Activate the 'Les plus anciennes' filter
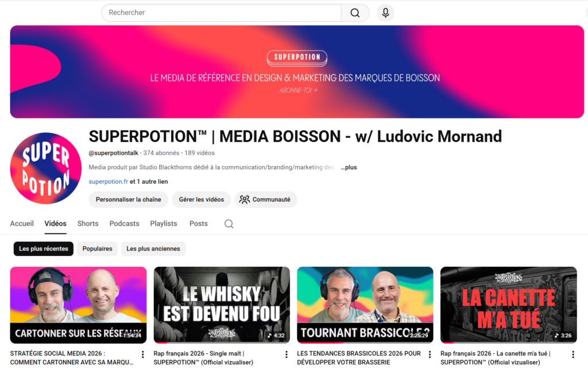 (x=153, y=248)
